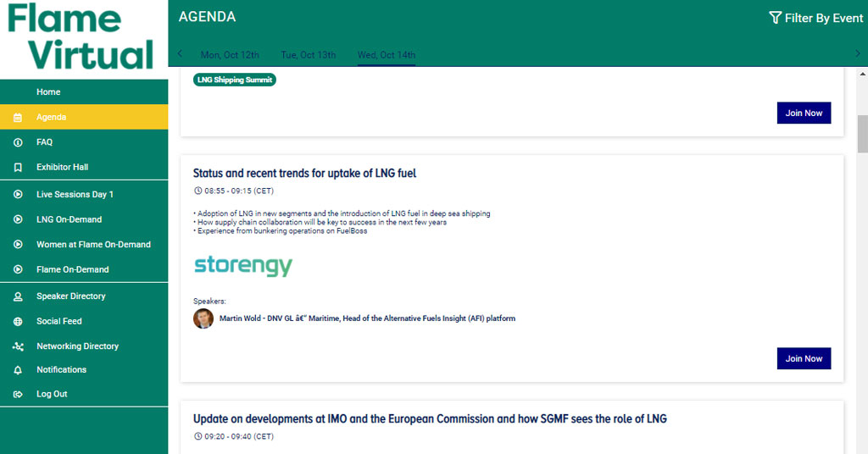
Task: Open the Networking Directory
Action: coord(84,346)
